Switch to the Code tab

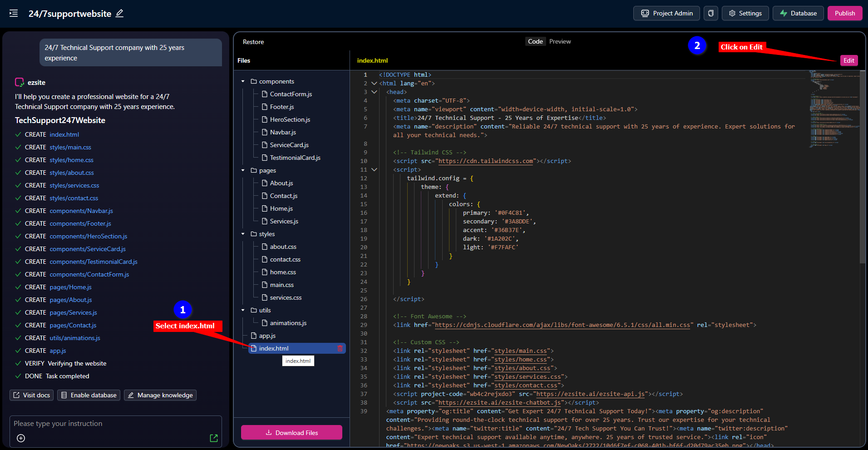535,41
